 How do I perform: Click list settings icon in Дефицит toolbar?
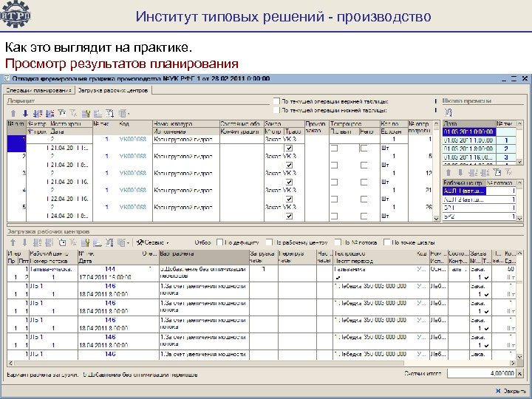tap(86, 114)
